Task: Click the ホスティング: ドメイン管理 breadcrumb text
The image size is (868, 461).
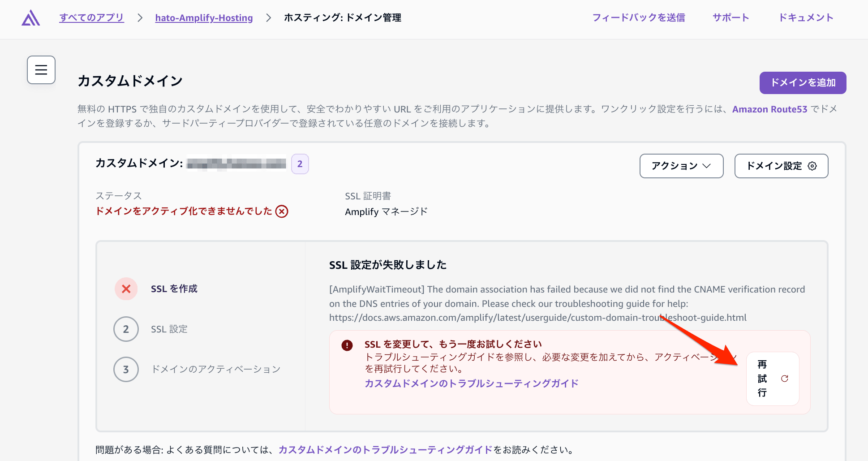Action: pyautogui.click(x=343, y=18)
